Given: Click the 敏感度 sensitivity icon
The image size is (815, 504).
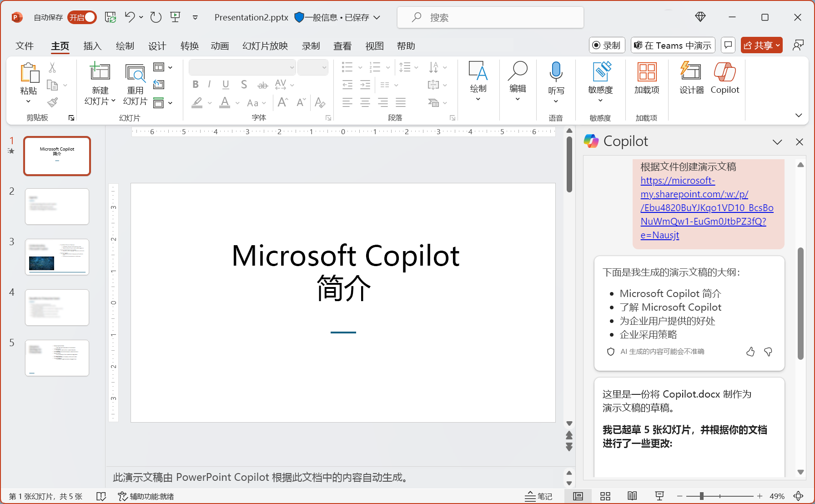Looking at the screenshot, I should click(x=601, y=72).
